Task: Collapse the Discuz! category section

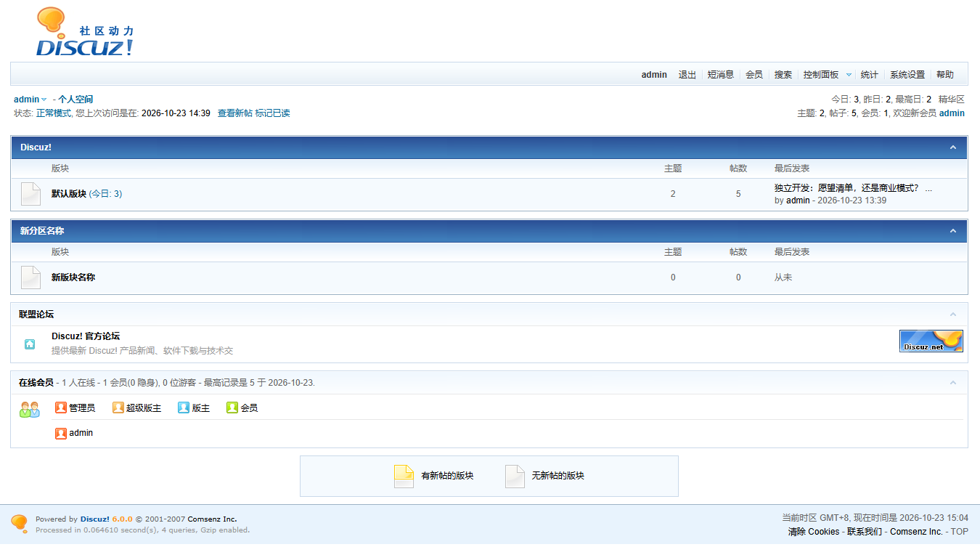Action: [x=953, y=147]
